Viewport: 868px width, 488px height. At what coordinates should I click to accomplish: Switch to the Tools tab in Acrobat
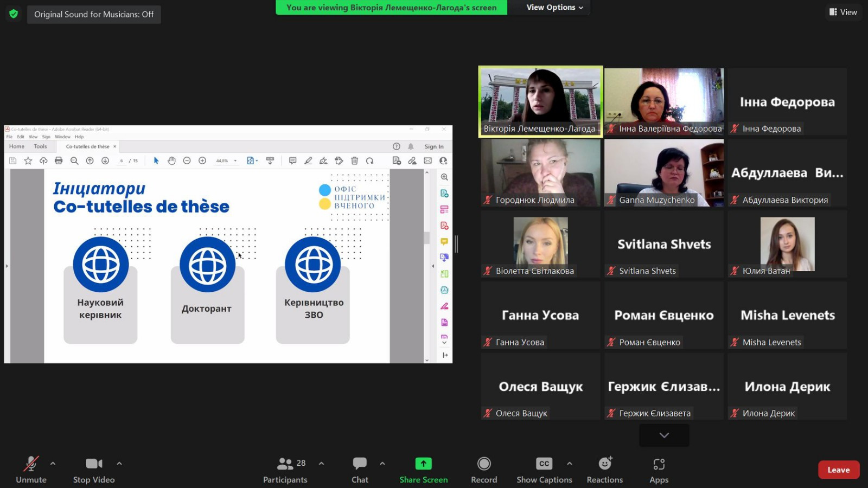click(x=40, y=146)
